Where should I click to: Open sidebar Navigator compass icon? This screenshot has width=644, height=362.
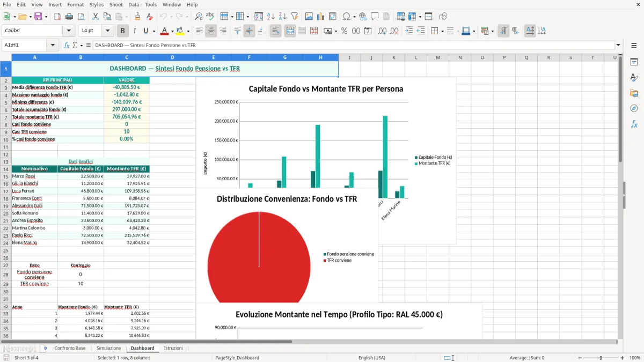point(634,108)
